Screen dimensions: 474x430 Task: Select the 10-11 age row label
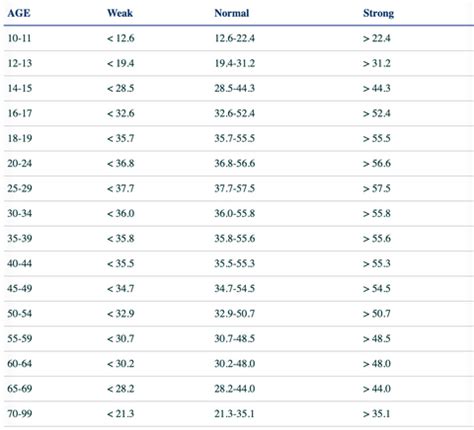coord(19,38)
